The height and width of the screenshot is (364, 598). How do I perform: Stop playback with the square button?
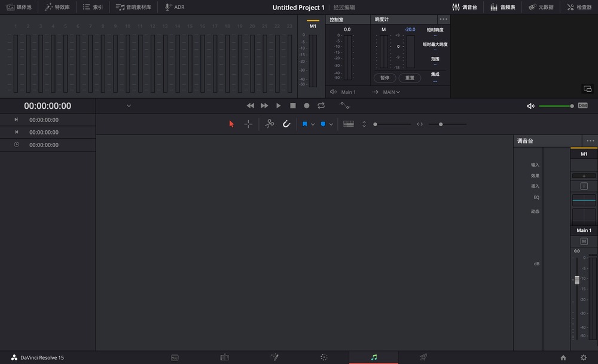293,106
